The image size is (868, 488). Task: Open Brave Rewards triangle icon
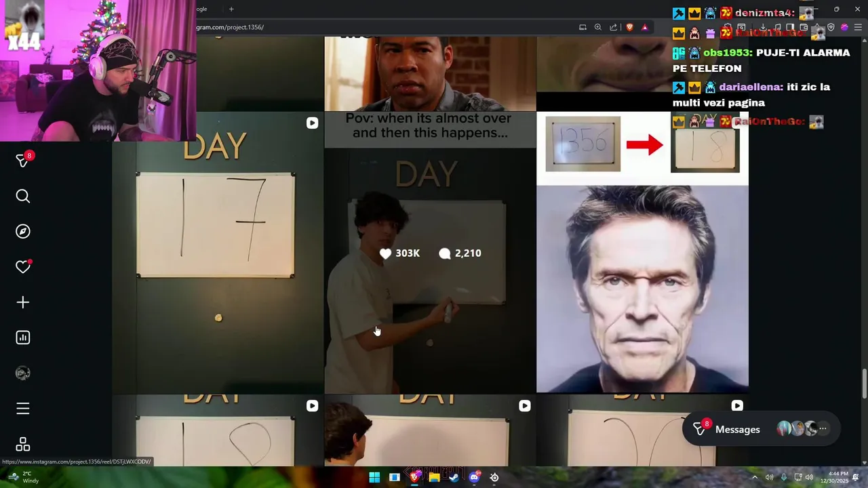point(645,27)
